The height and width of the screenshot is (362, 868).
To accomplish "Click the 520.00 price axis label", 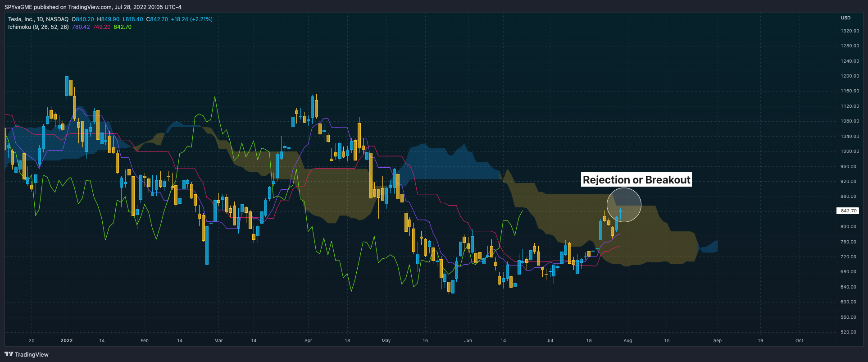I will coord(849,332).
